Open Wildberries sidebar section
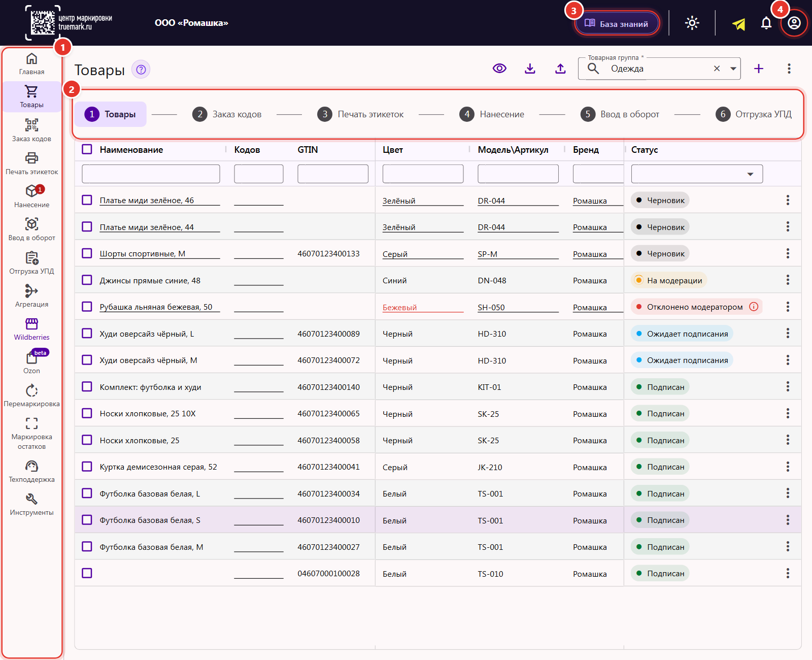This screenshot has width=812, height=660. (x=31, y=329)
